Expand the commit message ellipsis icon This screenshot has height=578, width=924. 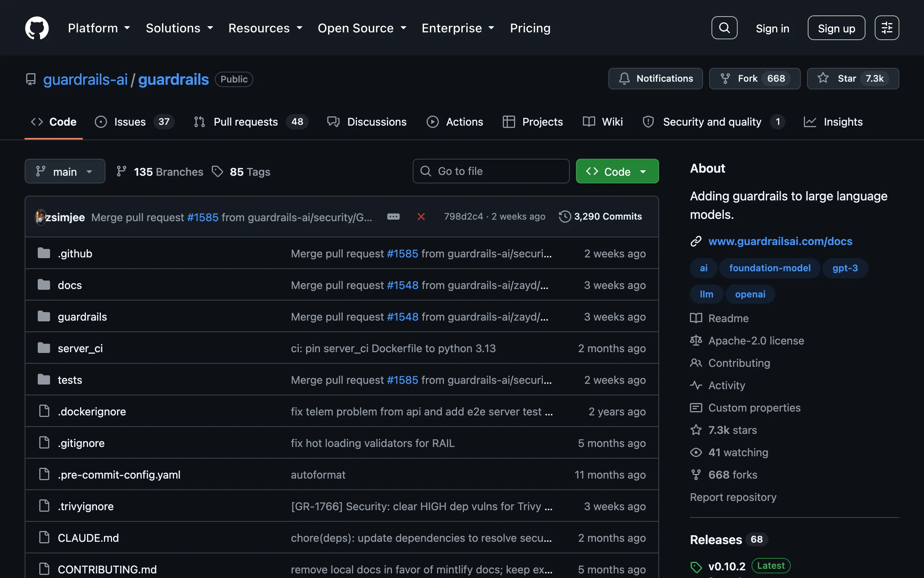click(393, 217)
